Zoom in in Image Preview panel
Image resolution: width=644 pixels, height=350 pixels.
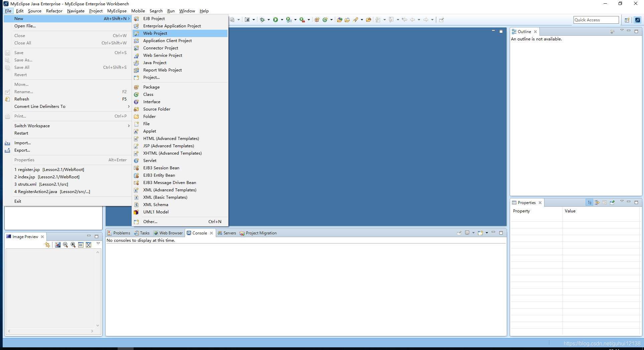73,245
